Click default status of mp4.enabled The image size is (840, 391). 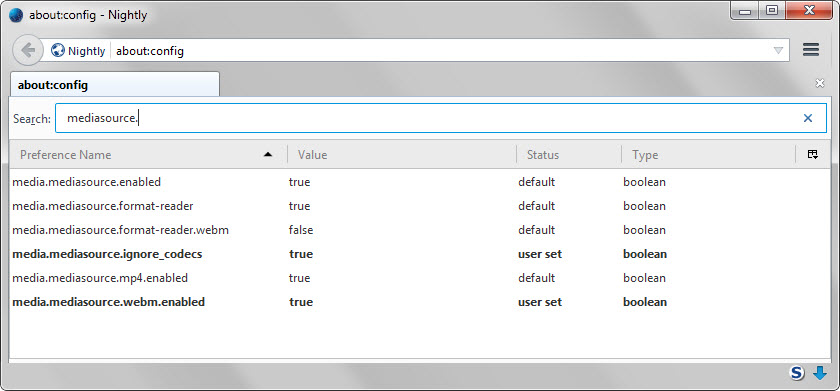coord(536,278)
